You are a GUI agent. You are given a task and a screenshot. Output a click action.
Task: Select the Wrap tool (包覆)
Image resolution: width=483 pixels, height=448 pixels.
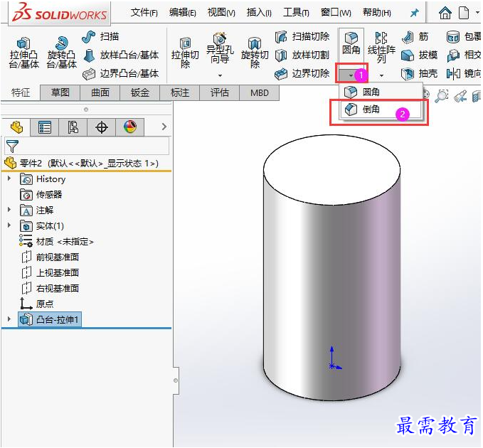(x=464, y=37)
